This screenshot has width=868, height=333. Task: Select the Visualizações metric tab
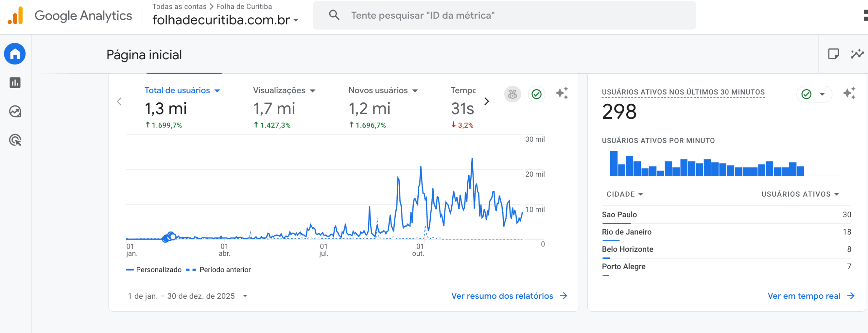(x=284, y=91)
